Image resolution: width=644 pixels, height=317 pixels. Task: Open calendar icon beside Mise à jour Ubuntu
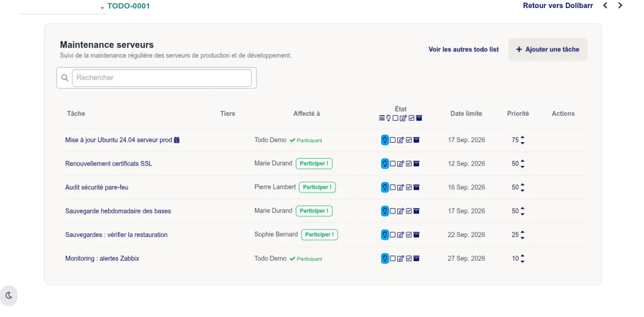tap(177, 140)
